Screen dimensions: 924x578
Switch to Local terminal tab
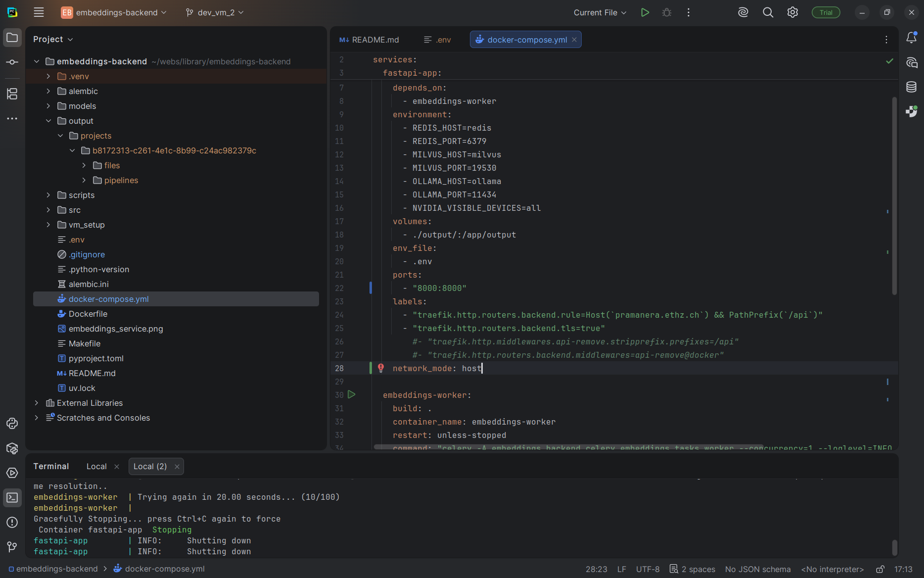tap(96, 466)
